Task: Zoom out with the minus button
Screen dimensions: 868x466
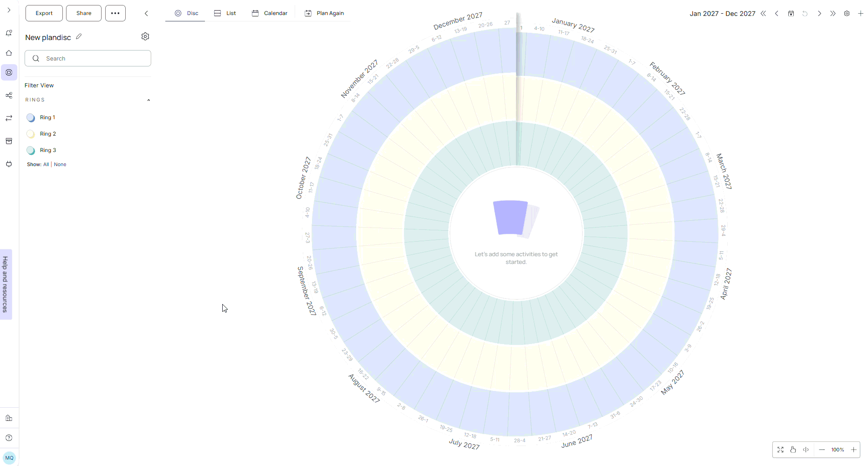Action: coord(822,450)
